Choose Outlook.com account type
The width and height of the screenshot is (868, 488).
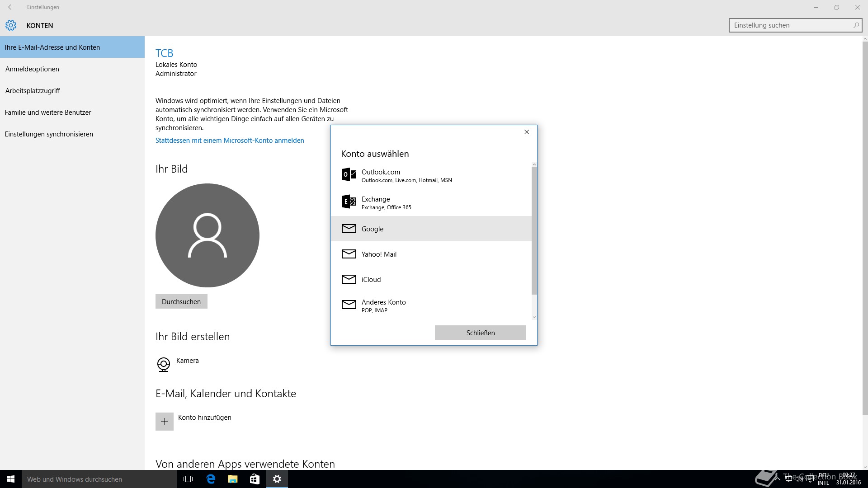click(x=431, y=175)
